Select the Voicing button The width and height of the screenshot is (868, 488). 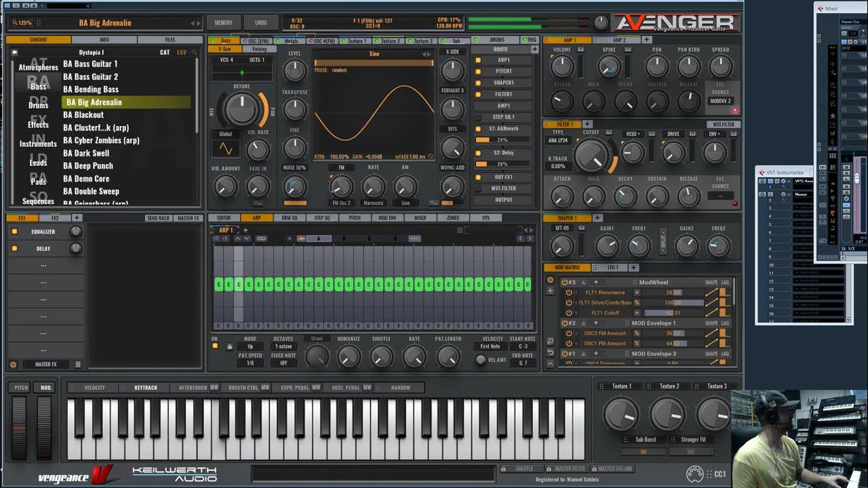click(259, 49)
